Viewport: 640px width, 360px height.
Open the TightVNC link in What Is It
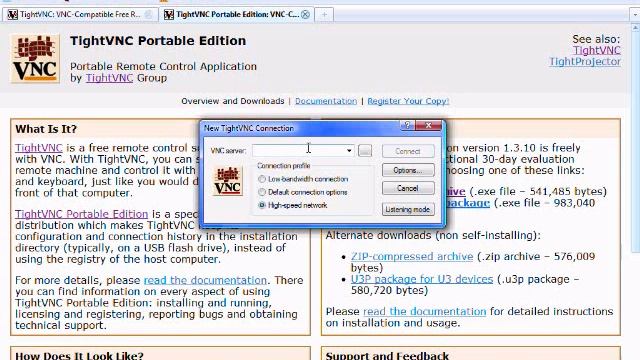point(39,148)
